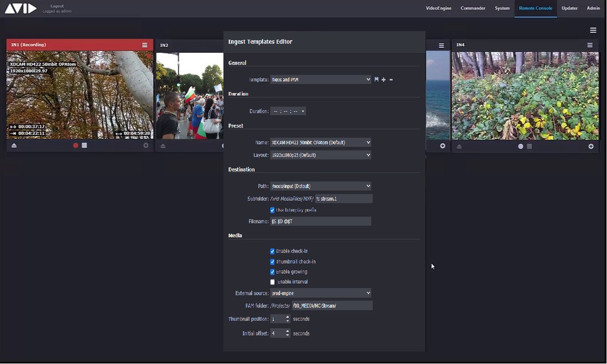
Task: Save the current ingest template
Action: 376,79
